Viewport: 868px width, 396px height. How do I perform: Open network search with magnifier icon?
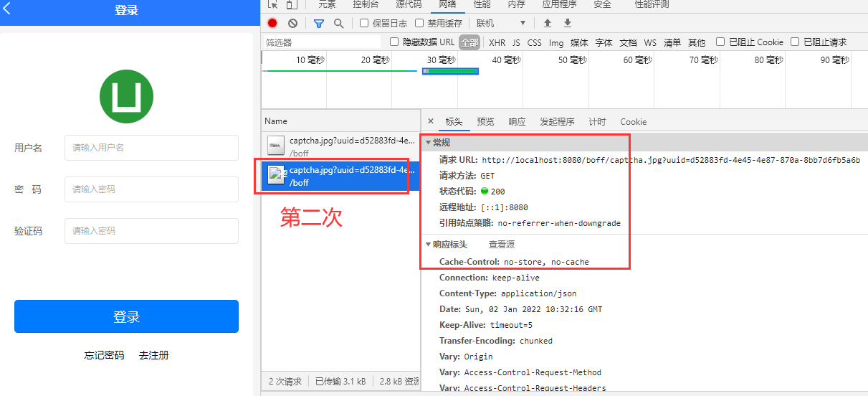(338, 23)
